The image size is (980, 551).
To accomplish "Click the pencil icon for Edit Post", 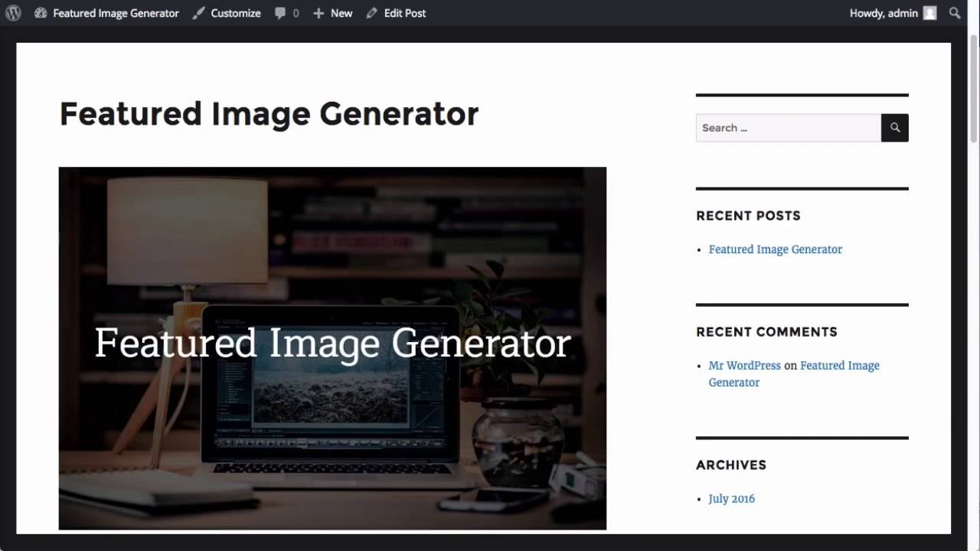I will pos(372,13).
